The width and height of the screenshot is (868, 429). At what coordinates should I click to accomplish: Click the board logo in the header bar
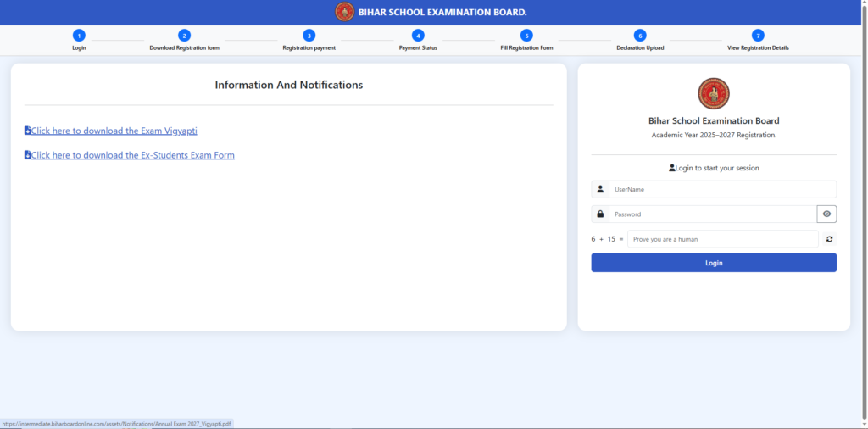tap(344, 12)
